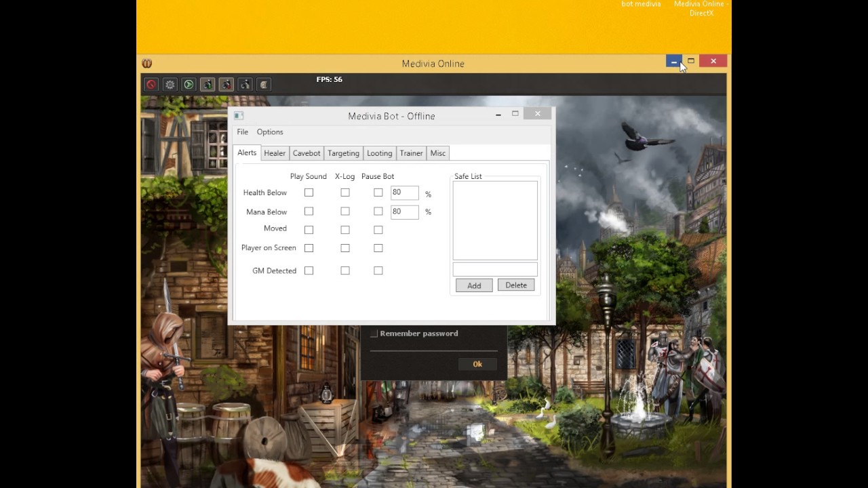This screenshot has width=868, height=488.
Task: Enable Play Sound for Moved
Action: click(x=309, y=230)
